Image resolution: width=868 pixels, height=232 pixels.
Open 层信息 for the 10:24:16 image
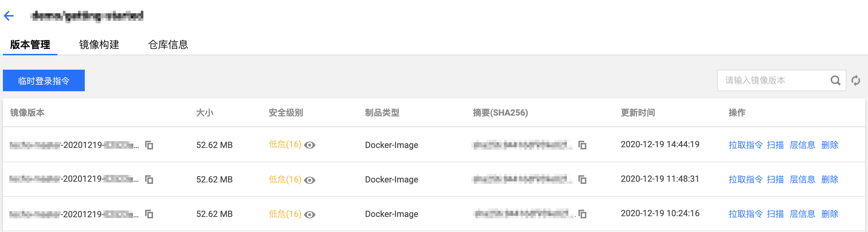803,214
